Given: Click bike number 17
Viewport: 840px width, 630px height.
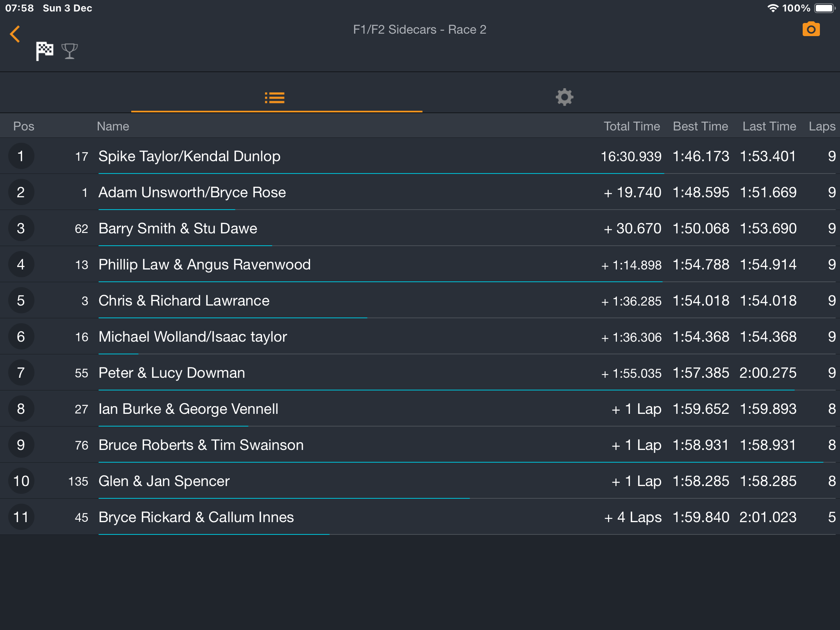Looking at the screenshot, I should click(82, 157).
